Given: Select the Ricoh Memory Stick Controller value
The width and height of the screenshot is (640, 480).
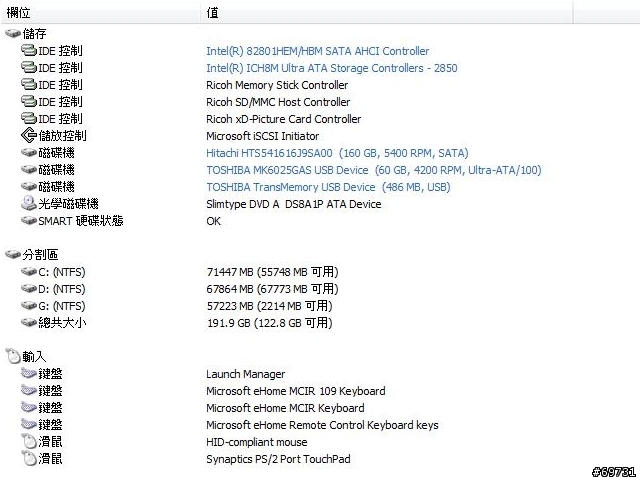Looking at the screenshot, I should click(277, 85).
